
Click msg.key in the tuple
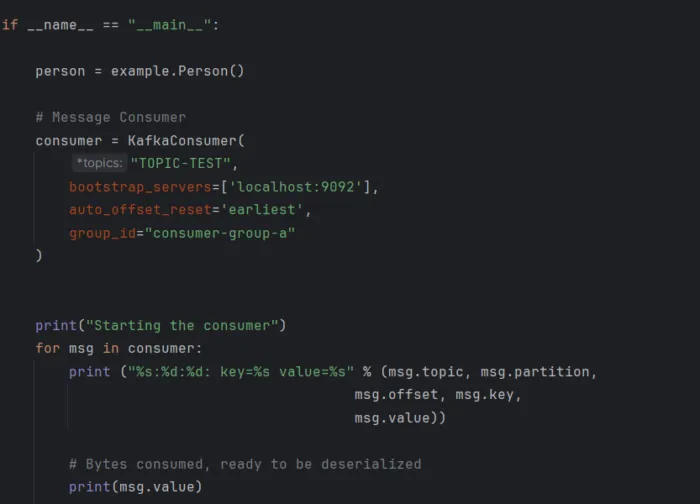click(x=488, y=394)
